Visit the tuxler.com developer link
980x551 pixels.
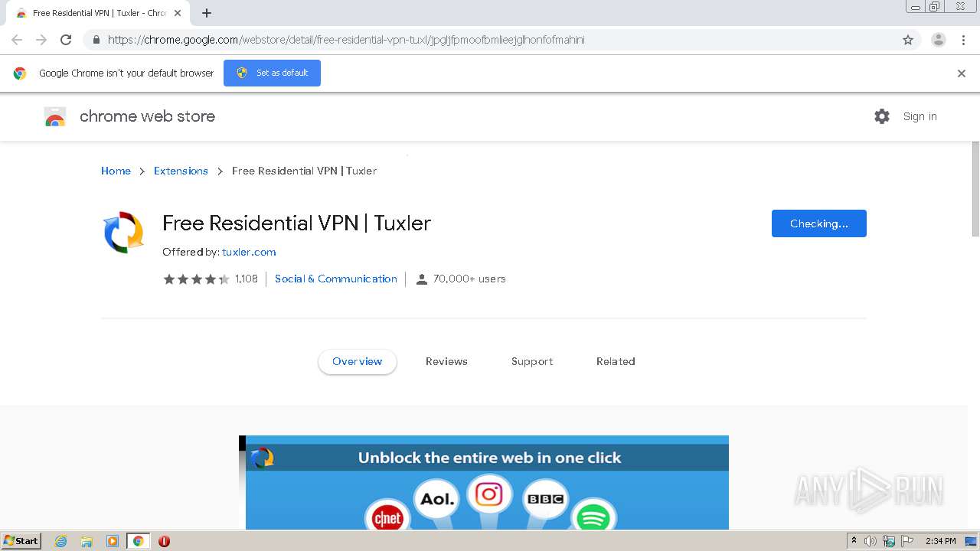tap(249, 252)
